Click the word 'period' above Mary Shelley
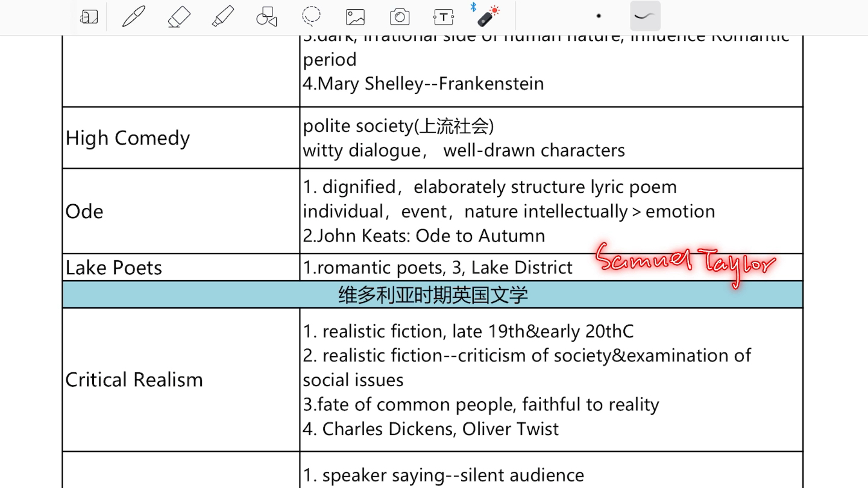 [330, 60]
